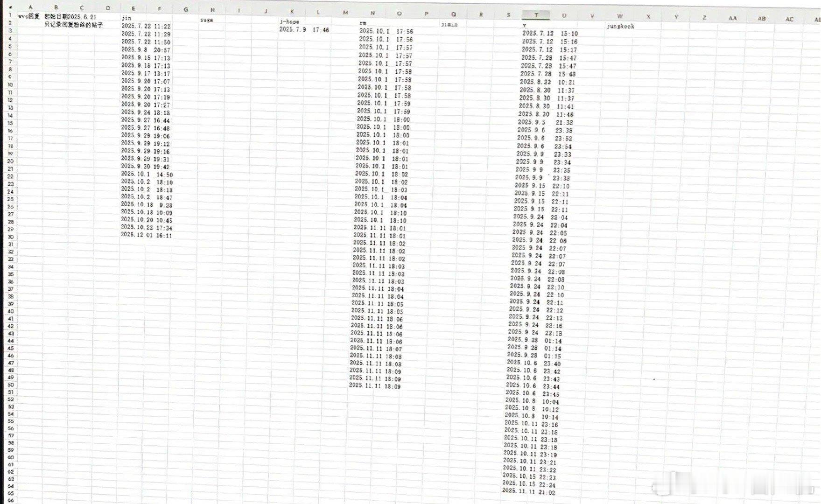Click the cell "起始日期2025.6.21"
The width and height of the screenshot is (821, 504).
70,17
